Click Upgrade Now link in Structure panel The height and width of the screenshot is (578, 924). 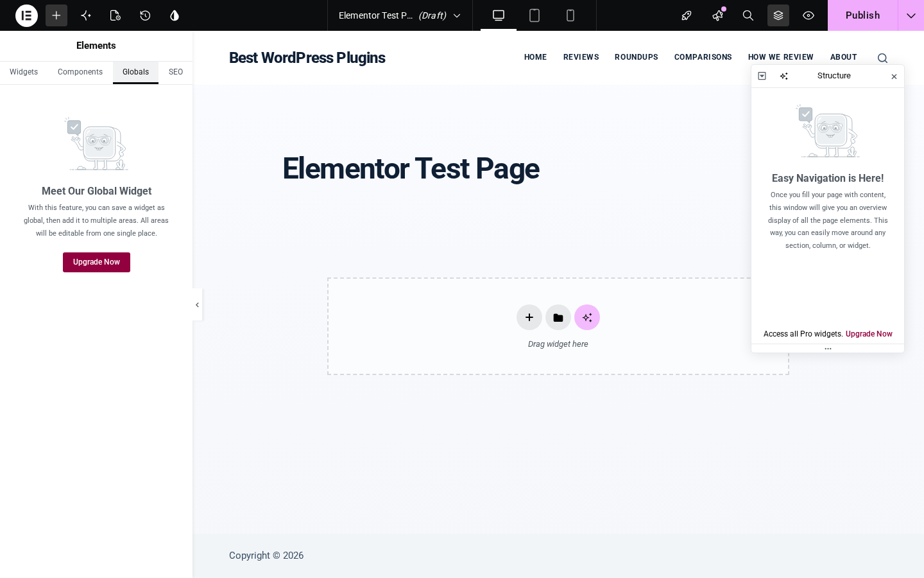pos(869,334)
